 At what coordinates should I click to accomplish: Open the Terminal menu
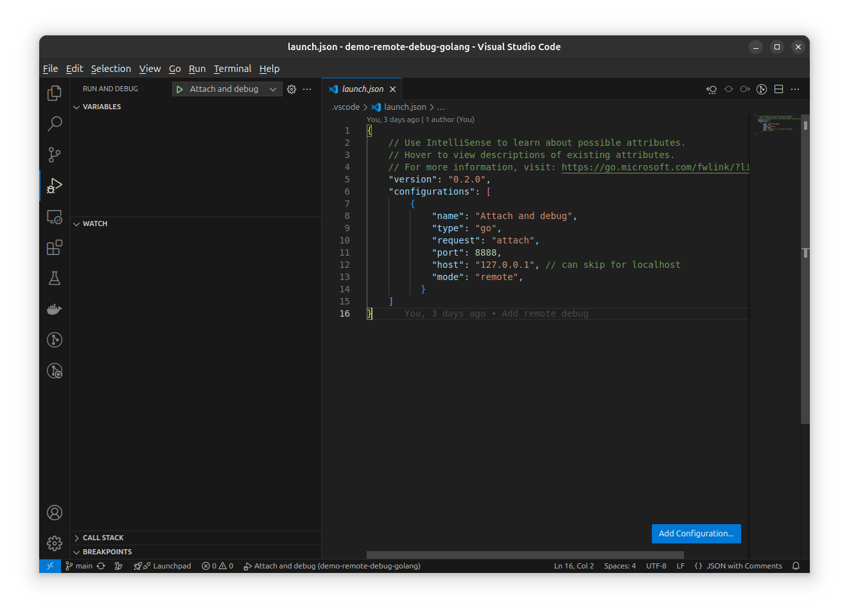pyautogui.click(x=232, y=69)
